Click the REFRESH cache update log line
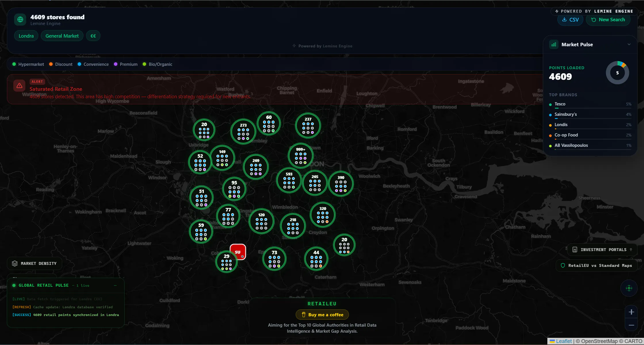 click(x=62, y=307)
